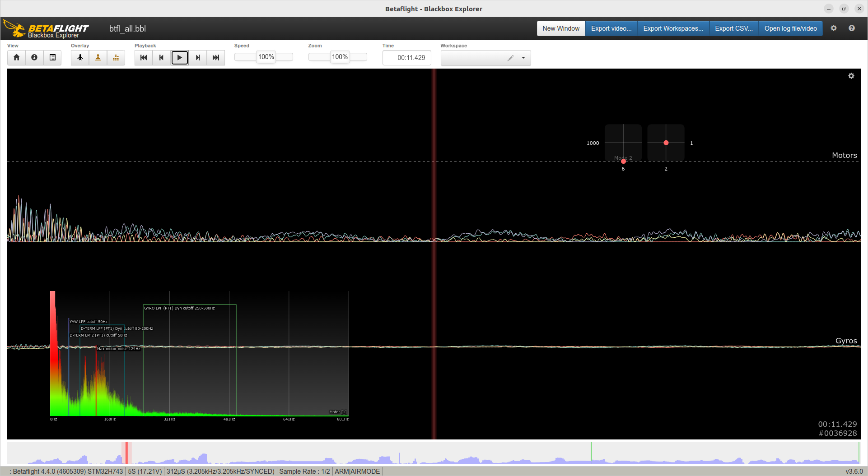Click the Gyros graph label
868x476 pixels.
point(846,341)
